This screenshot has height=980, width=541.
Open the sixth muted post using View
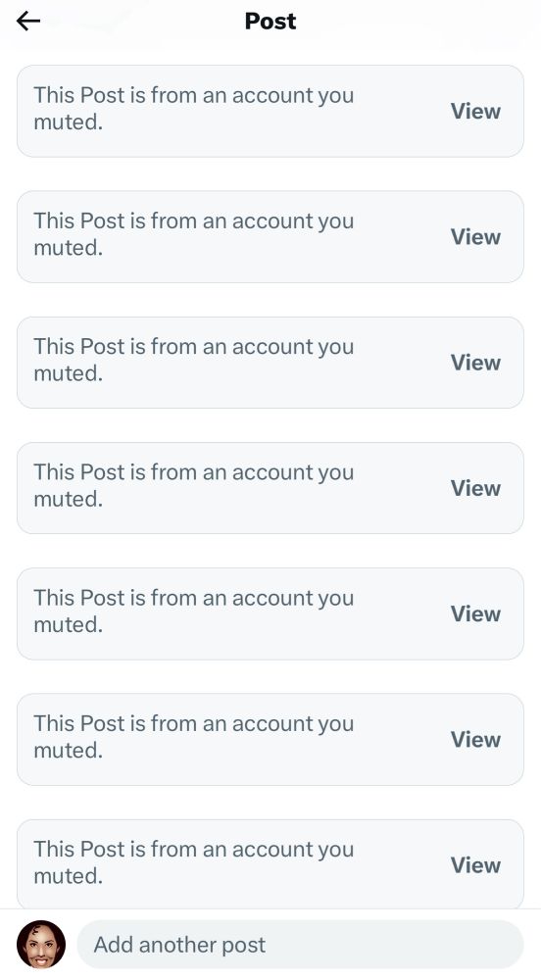[x=475, y=739]
